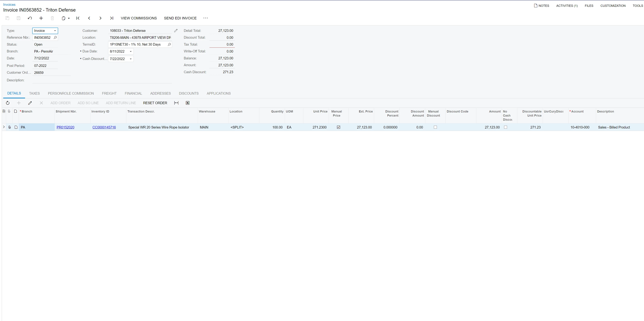Navigate to the next record arrow

click(100, 18)
